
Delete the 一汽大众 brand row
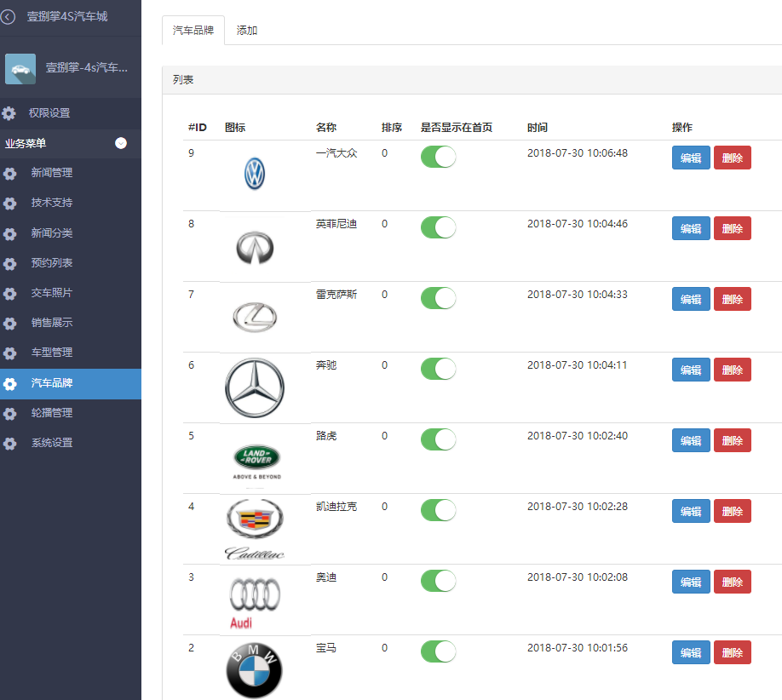(x=732, y=158)
